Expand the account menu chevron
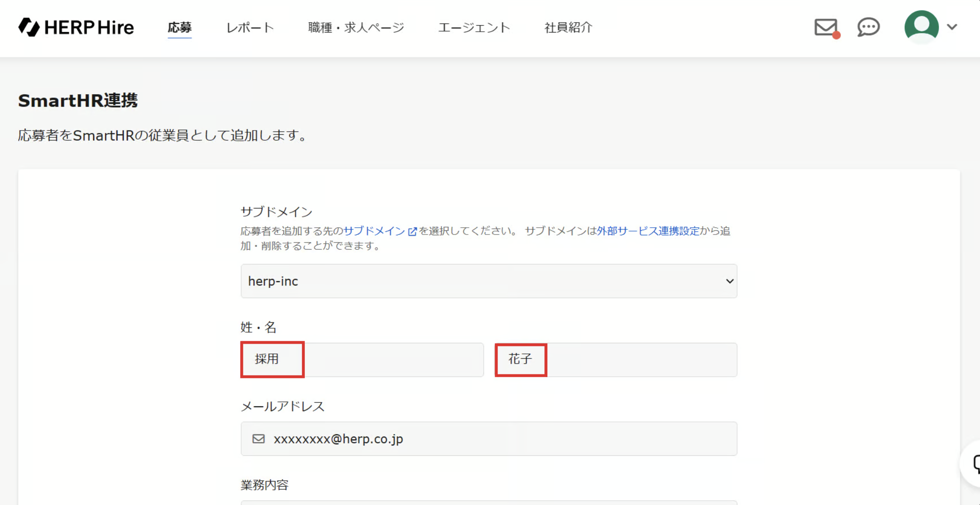Image resolution: width=980 pixels, height=505 pixels. 952,27
